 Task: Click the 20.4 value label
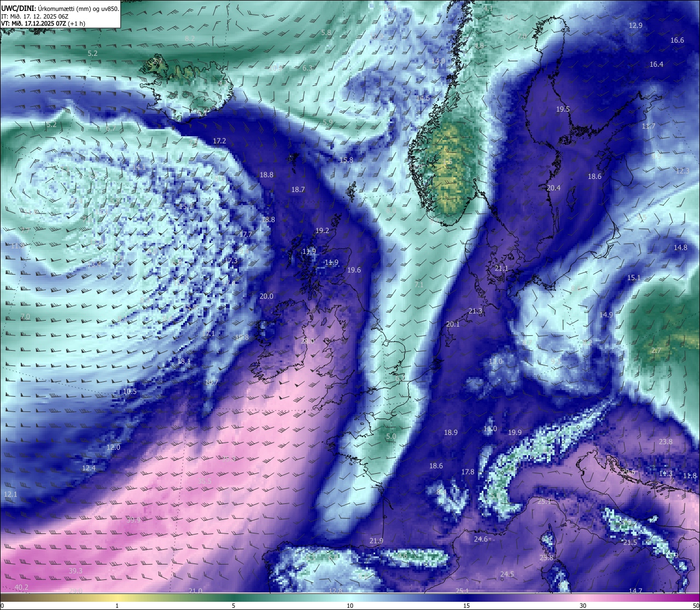click(553, 188)
